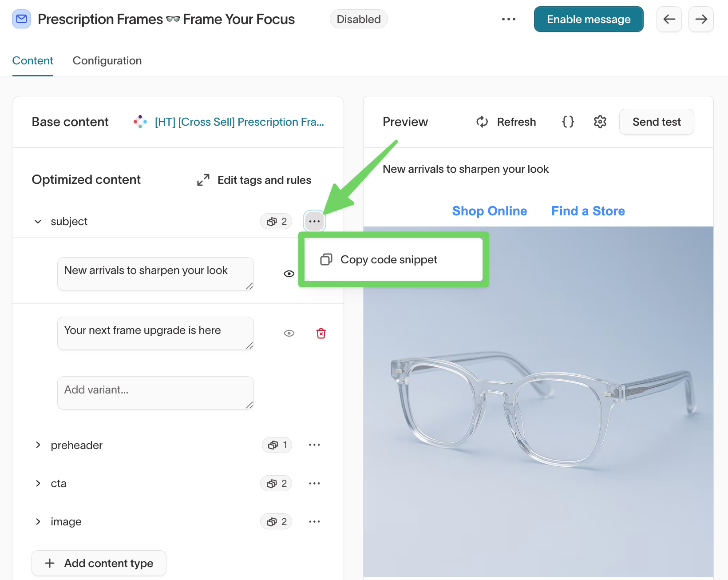Expand the preheader section
The image size is (728, 580).
click(x=38, y=445)
